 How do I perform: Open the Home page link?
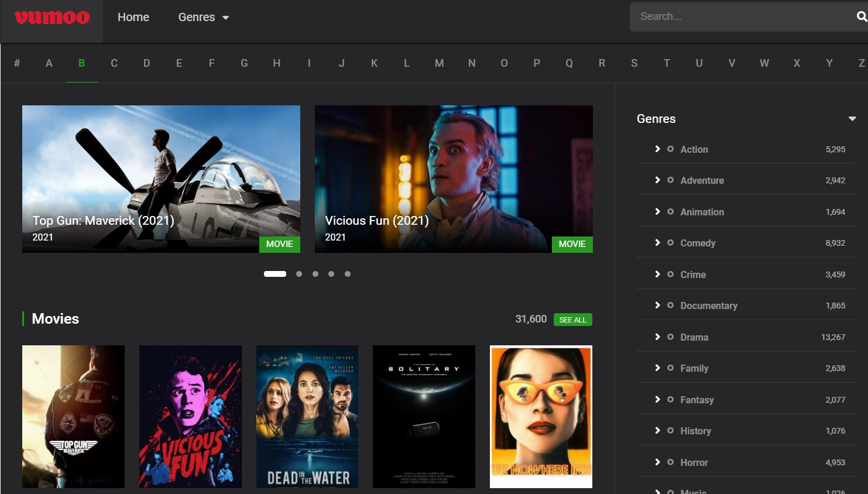tap(133, 18)
